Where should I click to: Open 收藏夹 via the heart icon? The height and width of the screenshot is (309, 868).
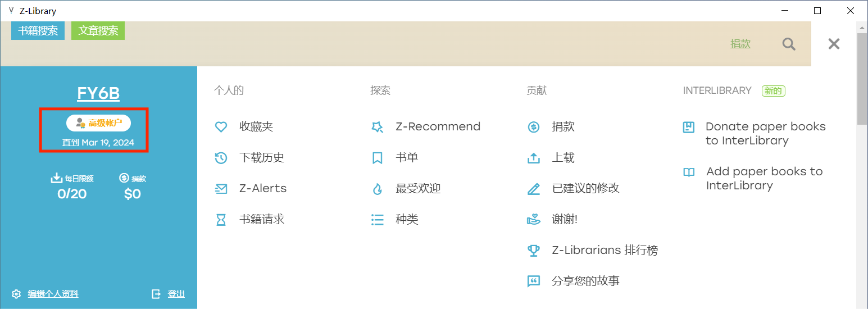(221, 127)
